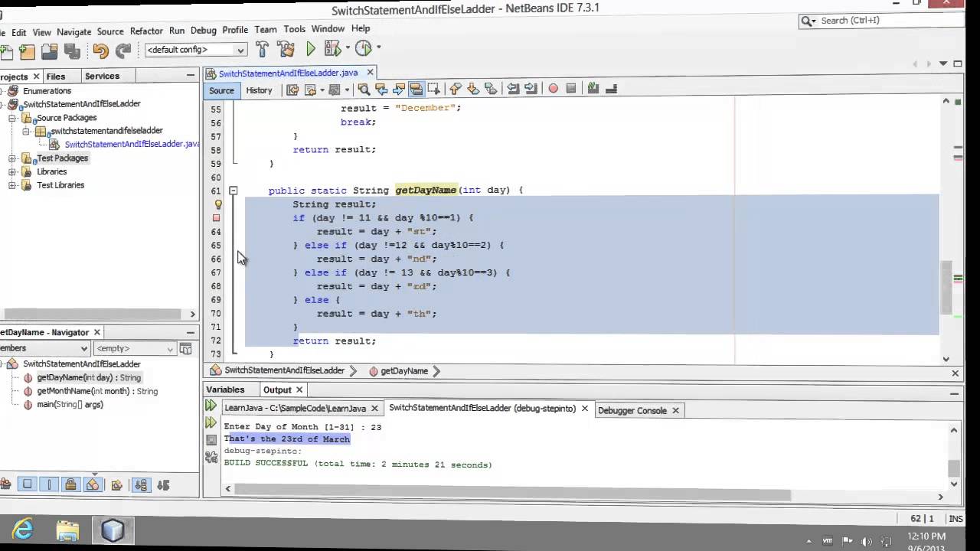Open the Refactor menu

point(146,31)
